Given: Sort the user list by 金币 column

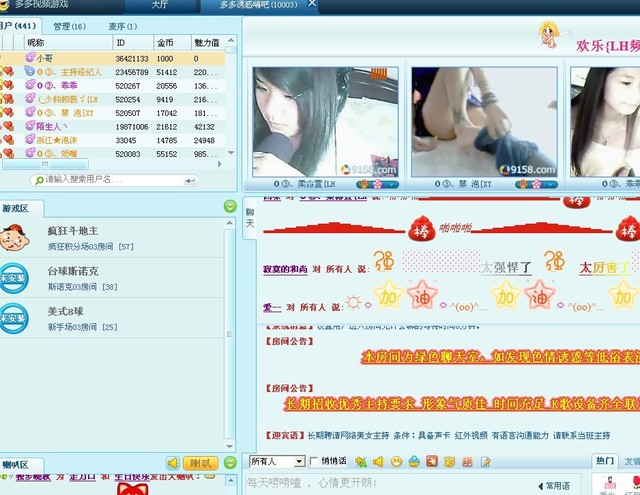Looking at the screenshot, I should [166, 43].
